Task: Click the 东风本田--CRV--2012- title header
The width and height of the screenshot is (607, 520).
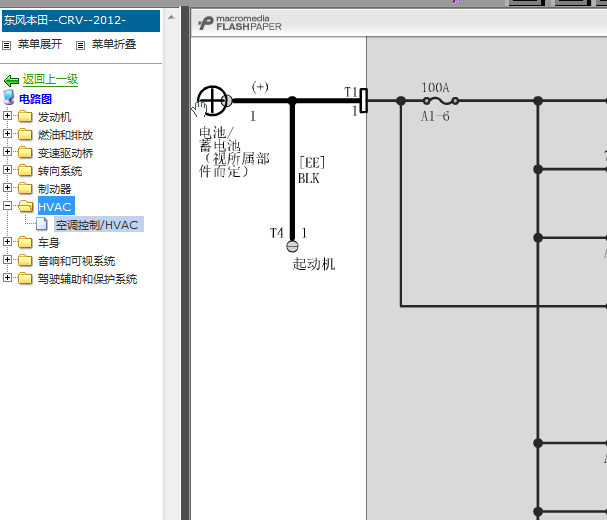Action: (81, 21)
